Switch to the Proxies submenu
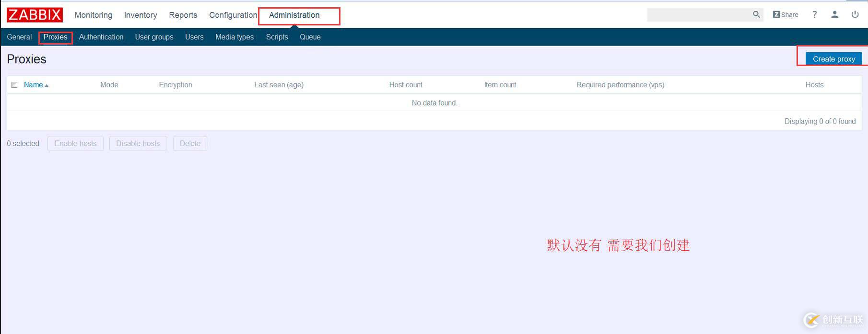The height and width of the screenshot is (334, 868). click(x=55, y=37)
